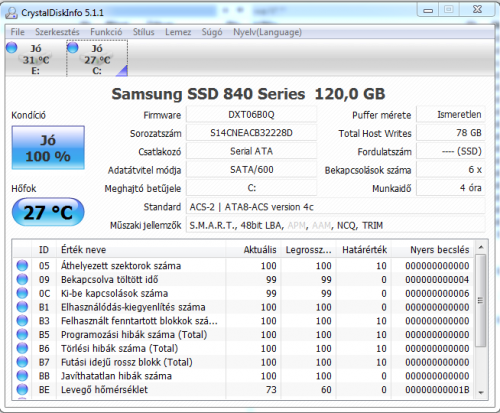Viewport: 500px width, 413px height.
Task: Click the blue status orb for drive E:
Action: (12, 48)
